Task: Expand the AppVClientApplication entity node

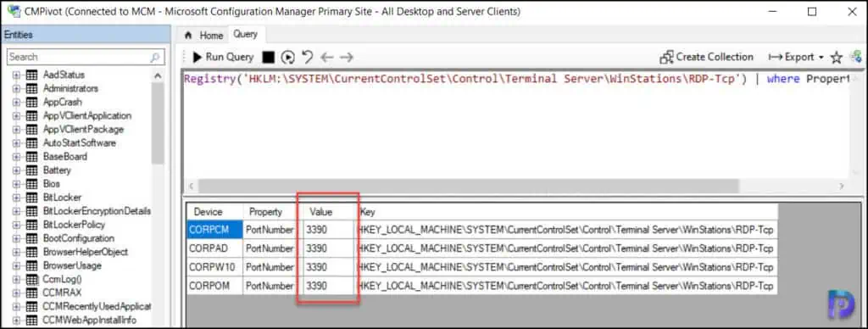Action: point(16,116)
